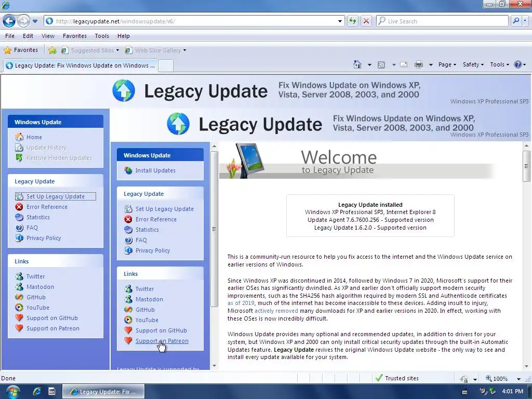Click the Windows Start orb

[12, 392]
